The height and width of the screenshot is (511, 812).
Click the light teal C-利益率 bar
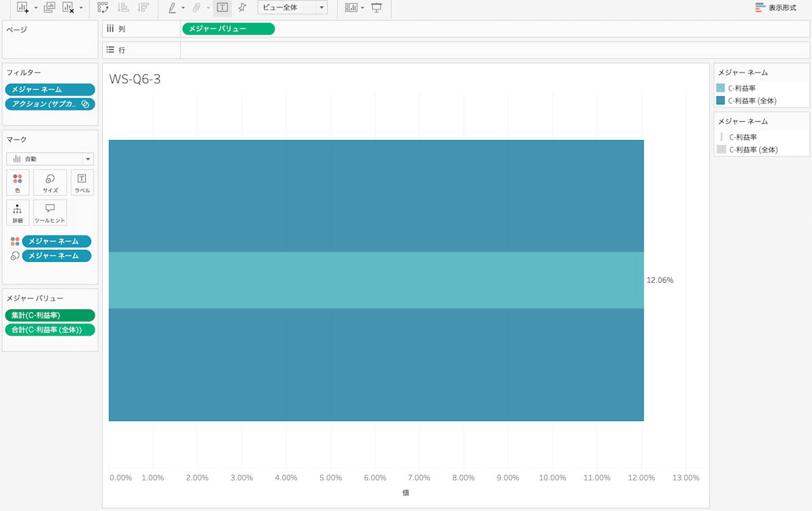click(376, 280)
